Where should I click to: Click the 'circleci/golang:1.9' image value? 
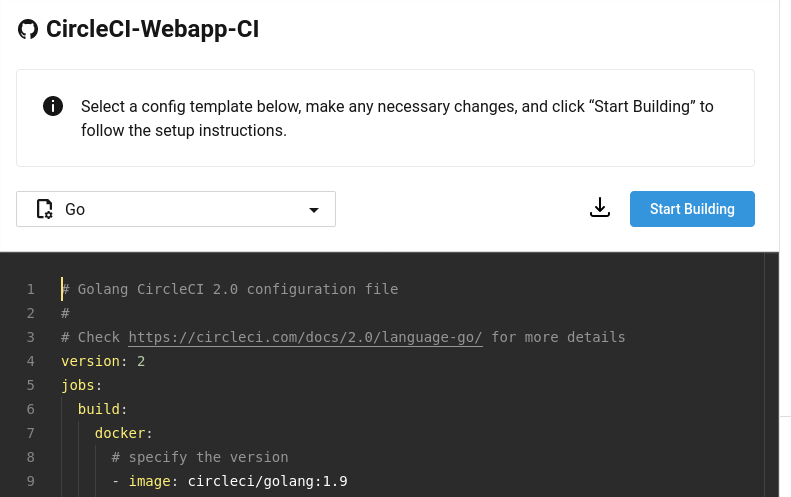[x=267, y=481]
